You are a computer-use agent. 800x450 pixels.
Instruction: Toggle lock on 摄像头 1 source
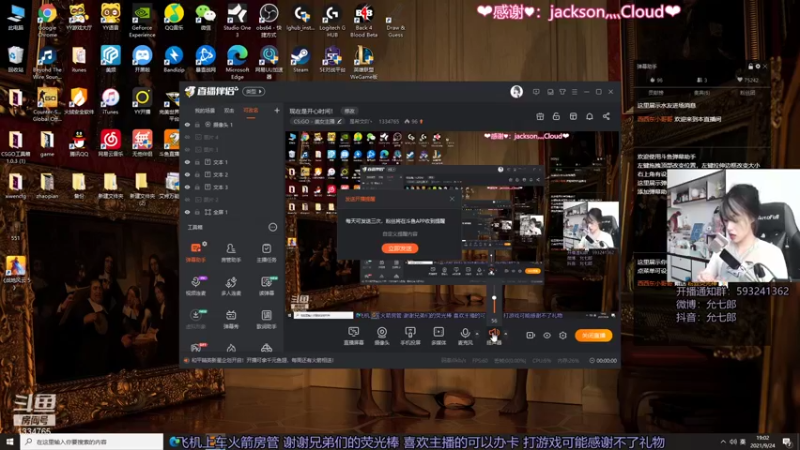tap(197, 124)
